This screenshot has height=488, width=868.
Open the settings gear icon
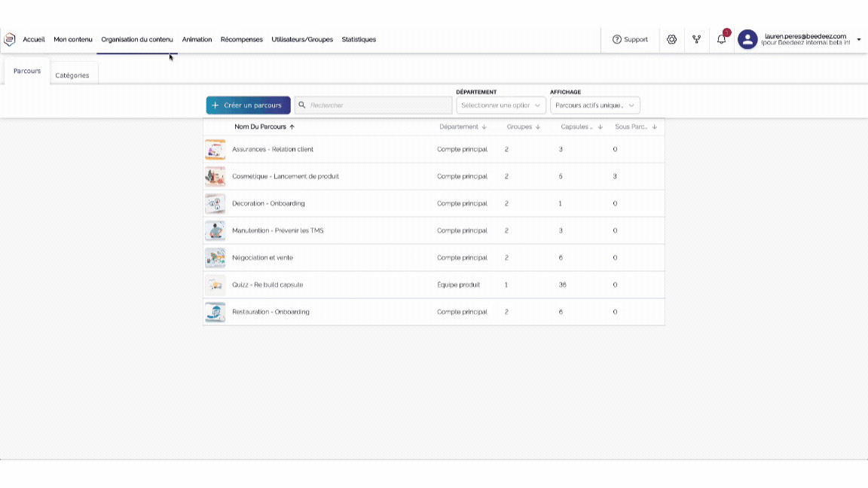671,39
